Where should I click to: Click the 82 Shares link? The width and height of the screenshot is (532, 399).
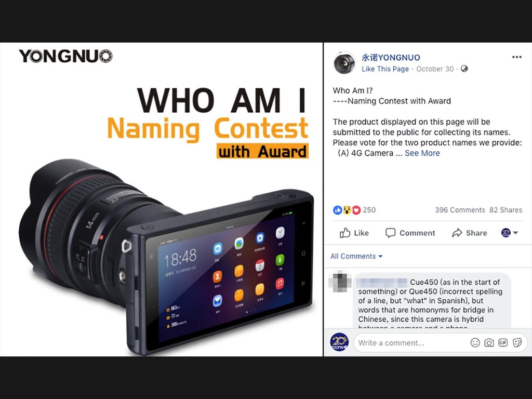[x=506, y=210]
